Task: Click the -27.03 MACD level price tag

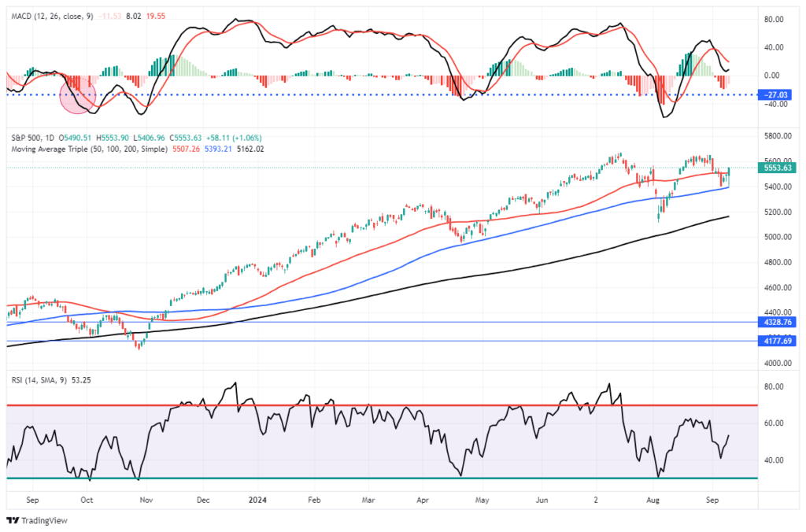Action: [x=776, y=94]
